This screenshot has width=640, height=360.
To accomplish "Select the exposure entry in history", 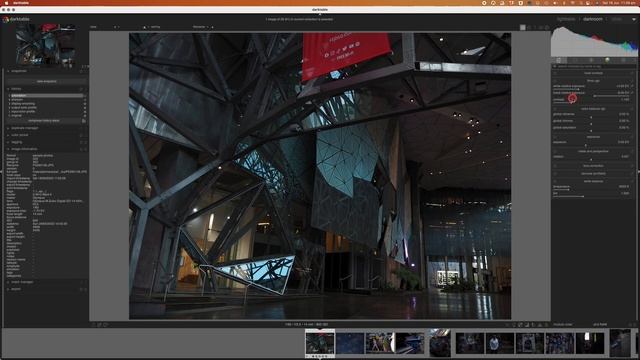I will (46, 96).
